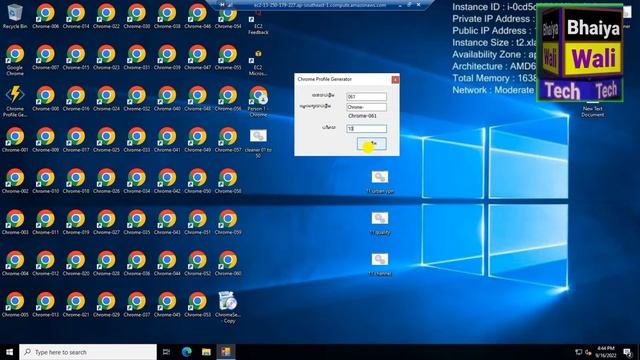The image size is (640, 360).
Task: Open Task View on the taskbar
Action: tap(166, 352)
